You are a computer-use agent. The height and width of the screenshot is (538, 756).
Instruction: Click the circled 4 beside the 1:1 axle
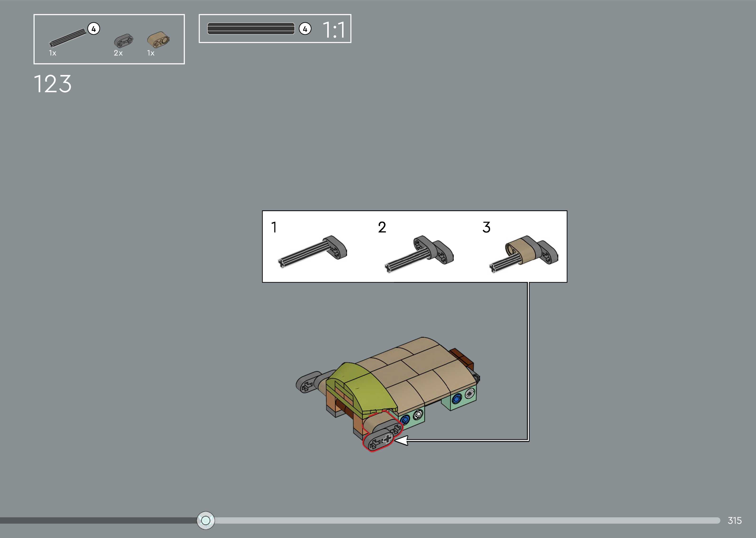[x=305, y=29]
